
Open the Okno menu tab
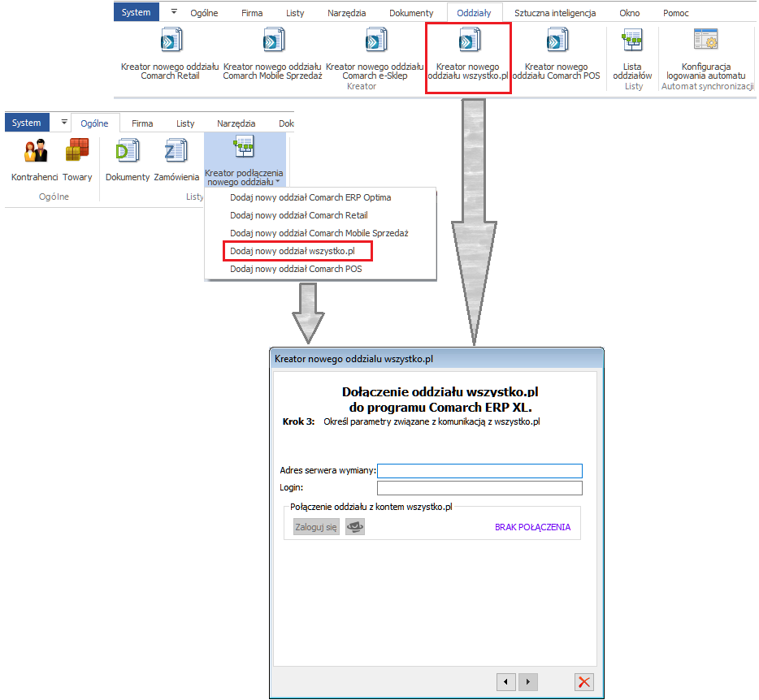click(x=629, y=13)
